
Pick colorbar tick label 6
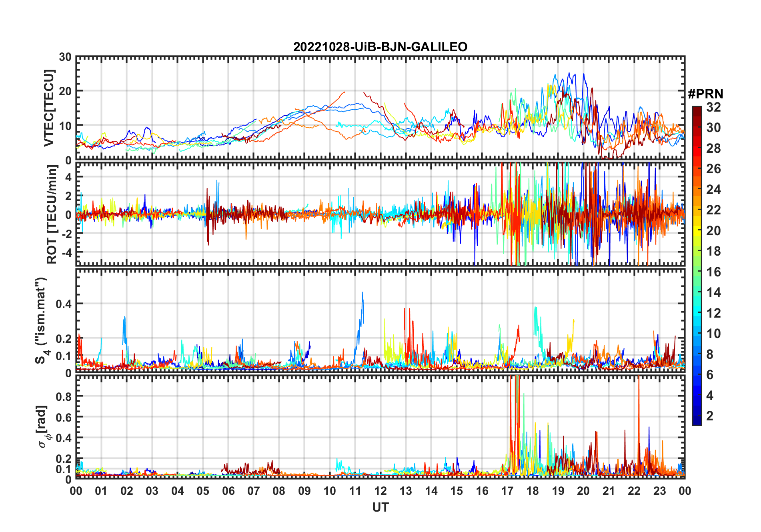(710, 375)
